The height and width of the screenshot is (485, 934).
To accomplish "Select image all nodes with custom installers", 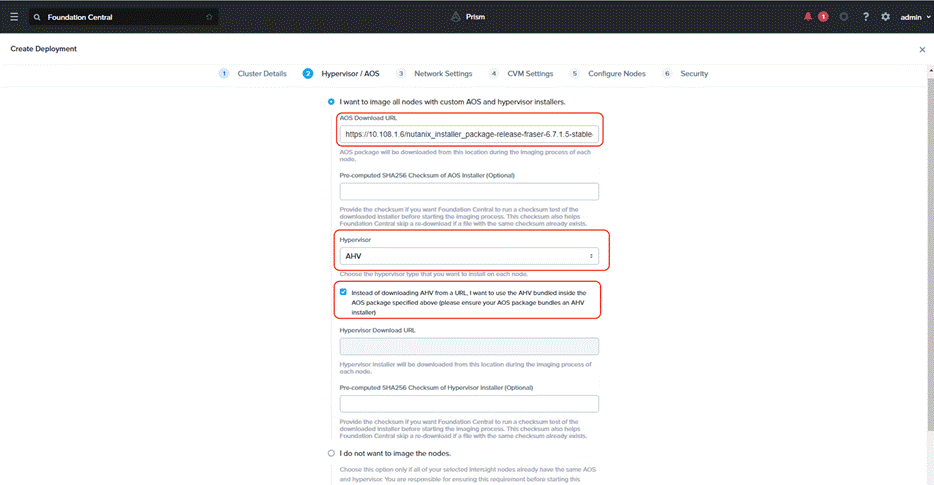I will pos(331,102).
